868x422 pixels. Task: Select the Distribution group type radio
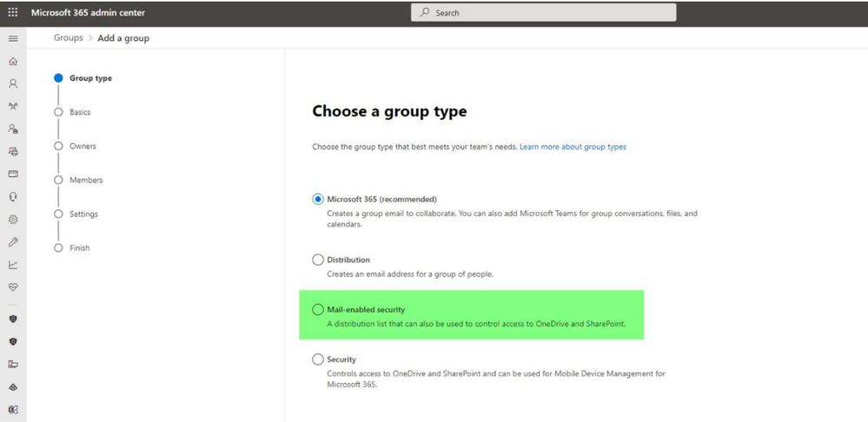[318, 260]
